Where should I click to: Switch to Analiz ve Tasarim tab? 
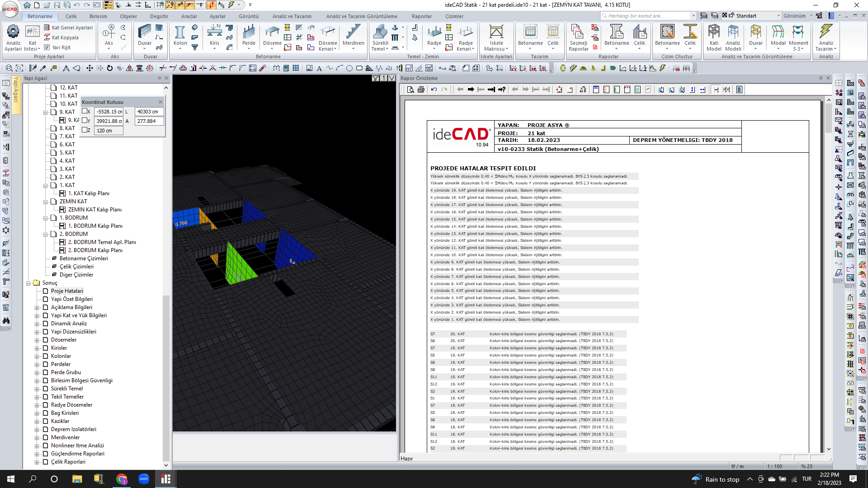292,16
